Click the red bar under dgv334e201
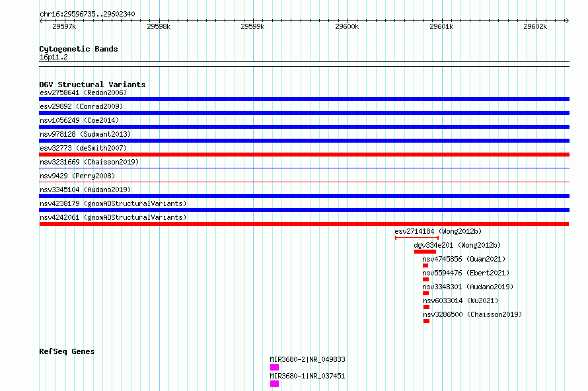Viewport: 588px width, 391px height. 425,252
